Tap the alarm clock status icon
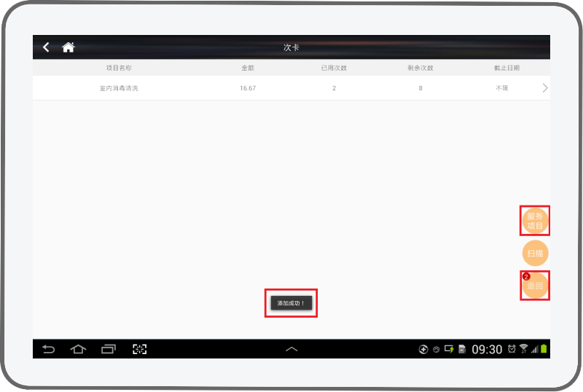 pyautogui.click(x=512, y=349)
